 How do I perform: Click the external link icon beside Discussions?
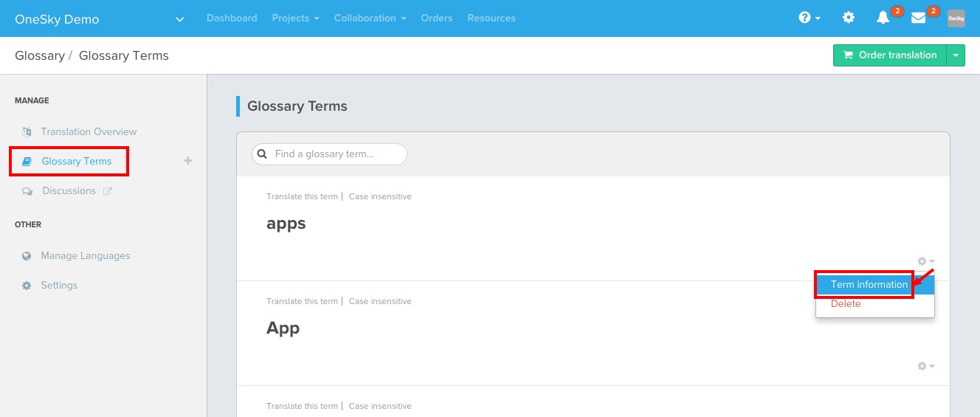(107, 190)
